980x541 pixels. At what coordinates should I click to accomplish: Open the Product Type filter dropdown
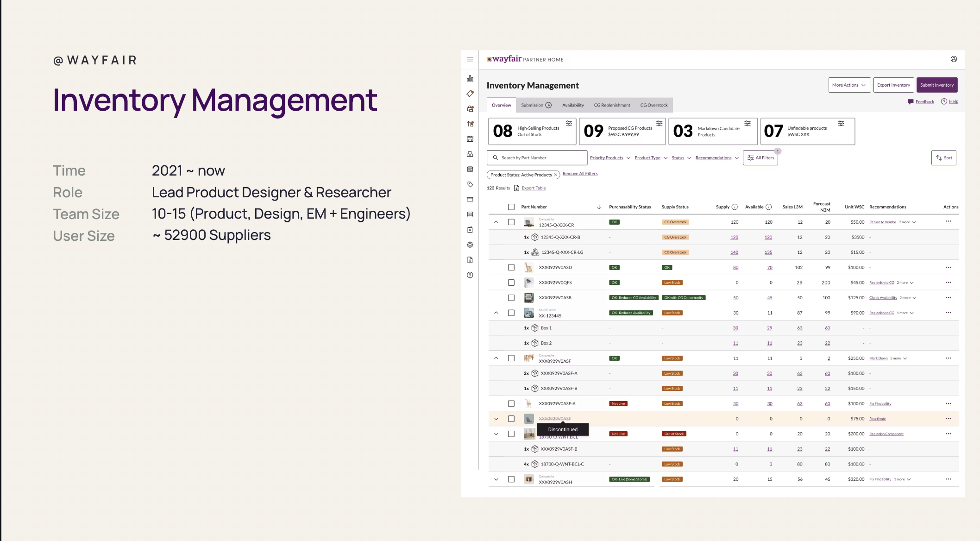point(651,158)
